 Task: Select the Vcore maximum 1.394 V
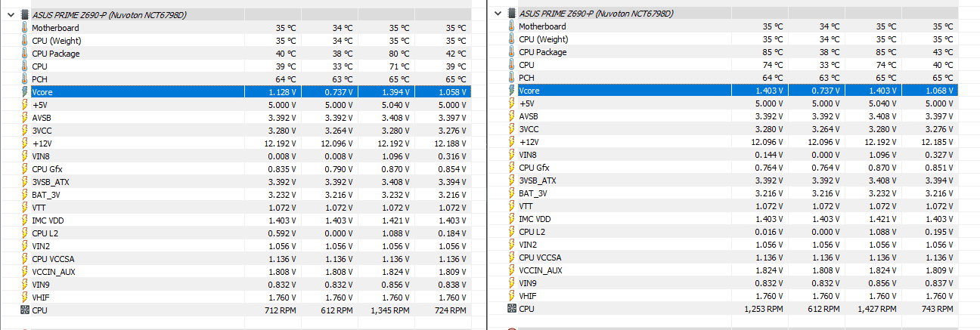396,91
